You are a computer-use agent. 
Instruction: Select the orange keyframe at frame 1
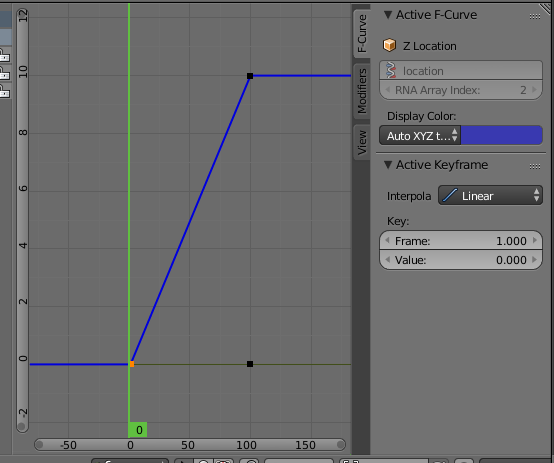[x=132, y=364]
